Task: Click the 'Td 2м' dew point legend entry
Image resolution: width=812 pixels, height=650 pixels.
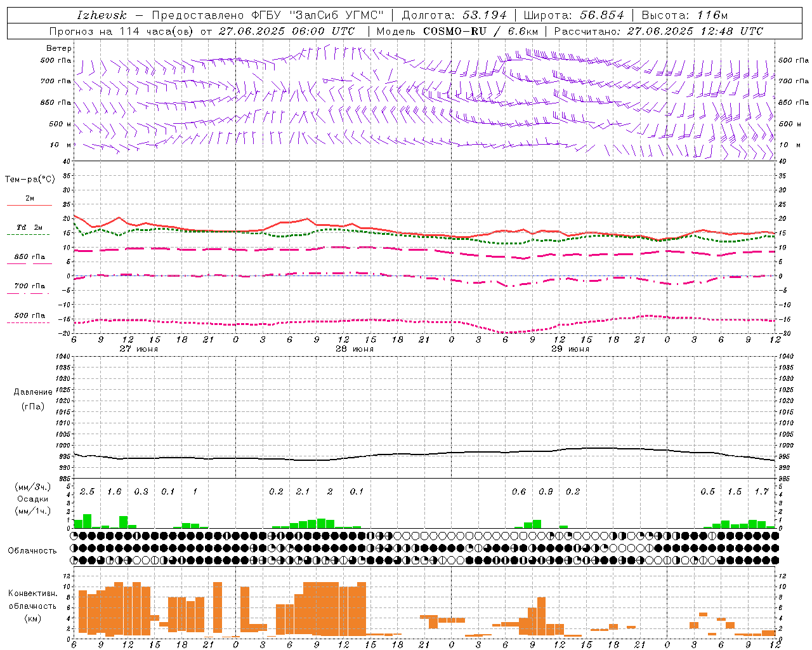Action: coord(29,227)
